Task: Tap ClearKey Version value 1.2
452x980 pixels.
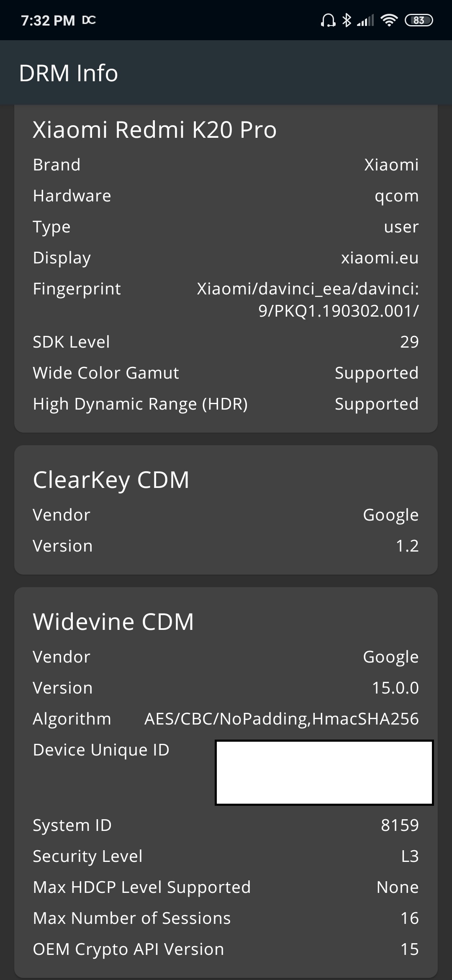Action: [407, 546]
